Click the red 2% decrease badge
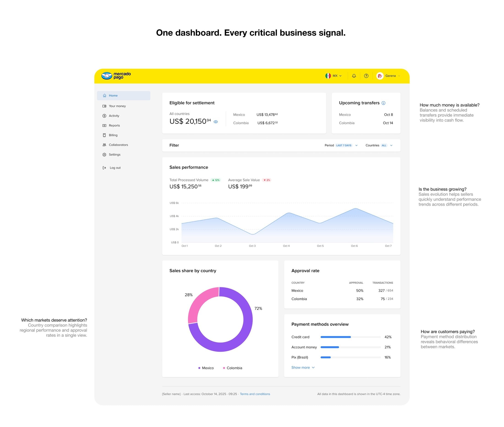Image resolution: width=504 pixels, height=427 pixels. 267,180
